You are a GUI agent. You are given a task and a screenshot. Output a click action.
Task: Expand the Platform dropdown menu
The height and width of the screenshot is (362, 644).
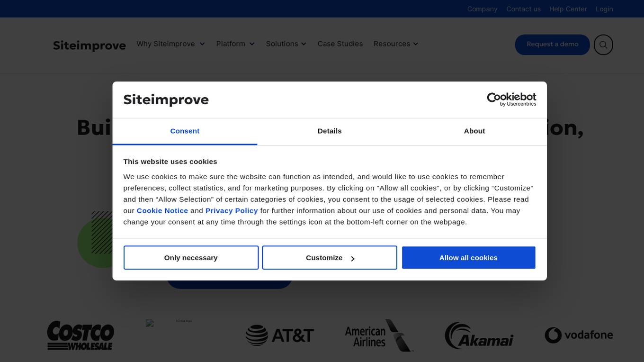tap(235, 44)
